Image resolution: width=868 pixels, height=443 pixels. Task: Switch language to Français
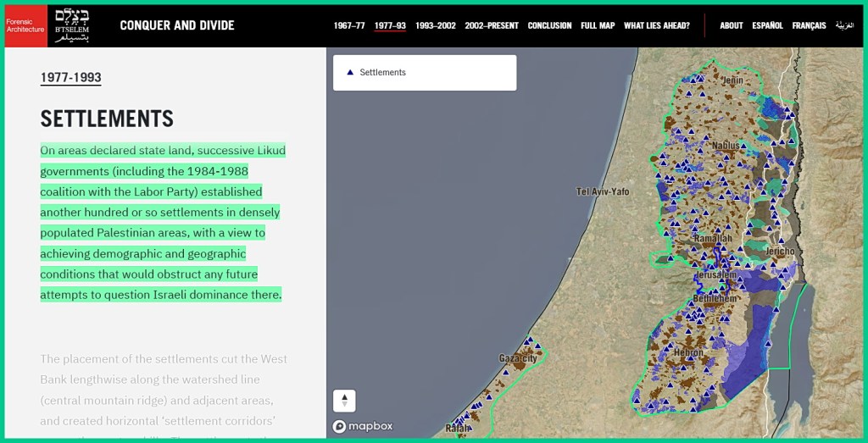pos(809,25)
